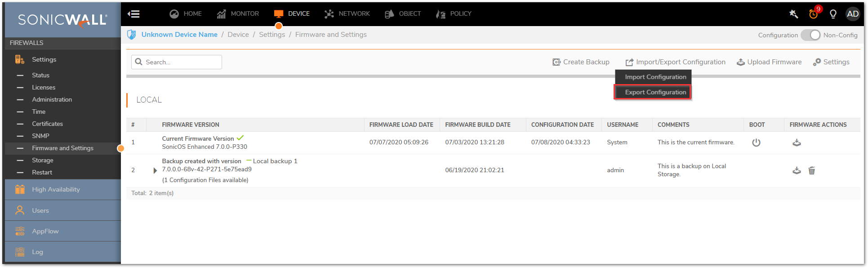Open the AD user avatar

[x=853, y=14]
